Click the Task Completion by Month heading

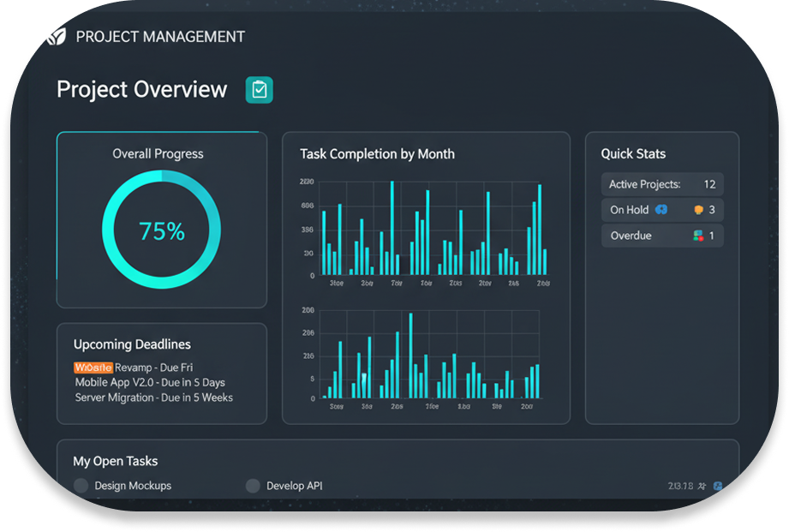point(377,154)
